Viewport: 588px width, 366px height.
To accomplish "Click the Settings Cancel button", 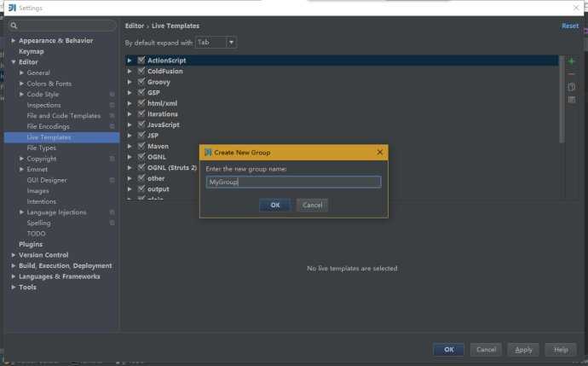I will 486,350.
